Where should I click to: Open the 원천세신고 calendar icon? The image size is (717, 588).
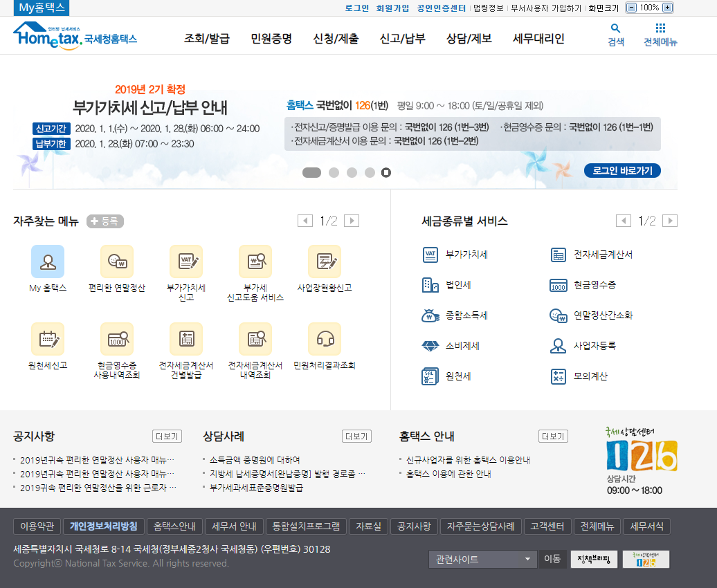pyautogui.click(x=48, y=339)
